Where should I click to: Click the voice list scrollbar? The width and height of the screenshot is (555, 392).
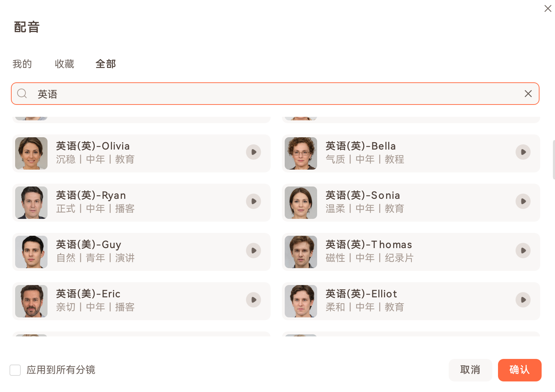click(x=554, y=160)
